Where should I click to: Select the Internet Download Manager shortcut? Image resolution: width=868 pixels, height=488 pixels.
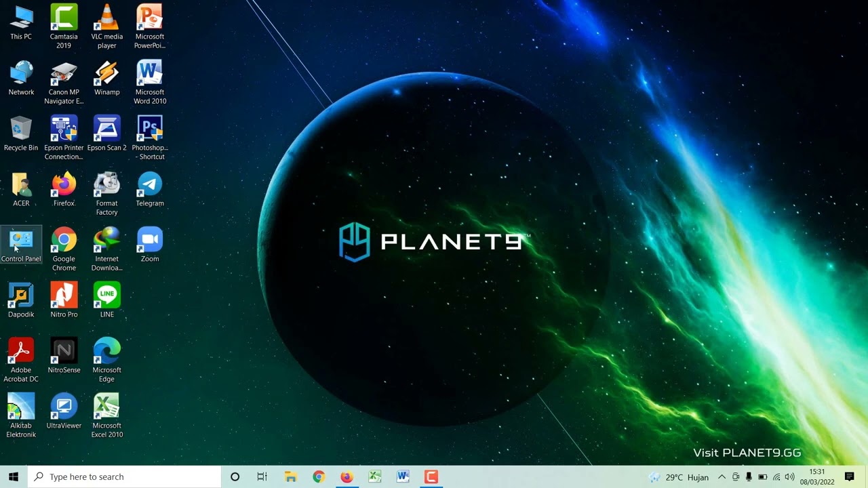(106, 249)
